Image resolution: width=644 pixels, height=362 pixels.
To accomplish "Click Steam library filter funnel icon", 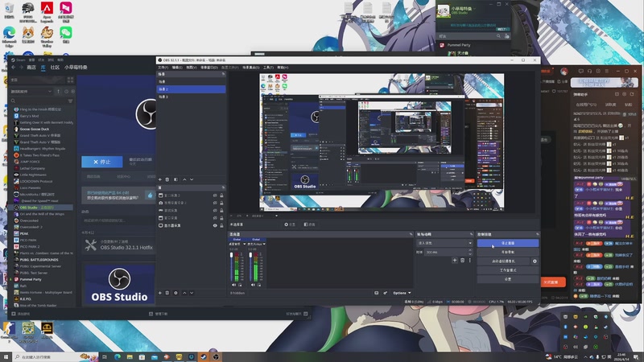I will coord(70,101).
